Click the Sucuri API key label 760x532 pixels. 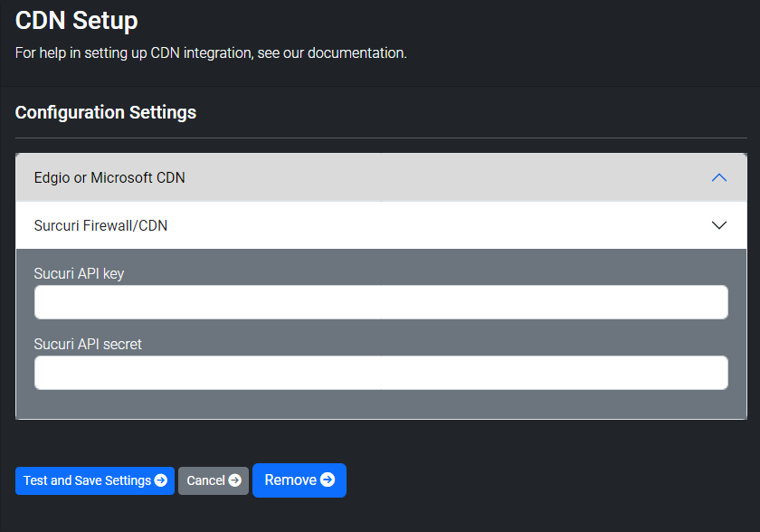pyautogui.click(x=79, y=274)
